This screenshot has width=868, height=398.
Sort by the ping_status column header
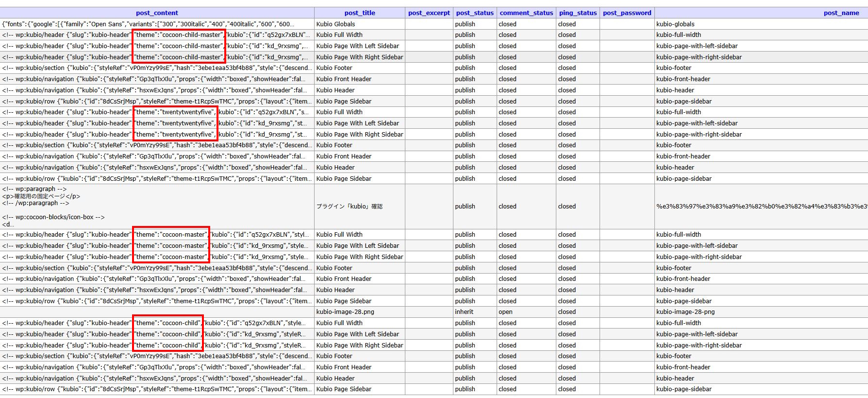coord(578,13)
